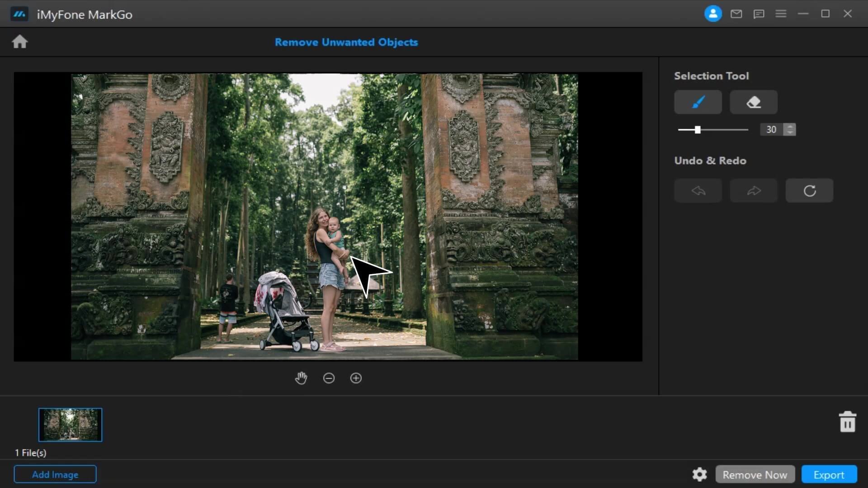Minimize the MarkGo window
Image resolution: width=868 pixels, height=488 pixels.
pos(803,14)
